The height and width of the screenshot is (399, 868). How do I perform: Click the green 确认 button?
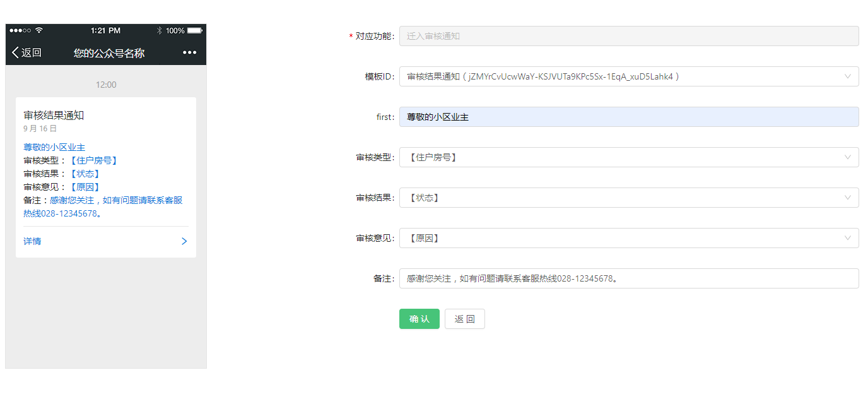click(419, 319)
